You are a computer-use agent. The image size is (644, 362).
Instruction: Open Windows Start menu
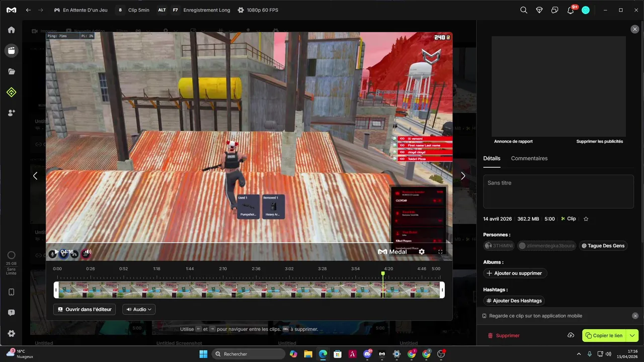(203, 354)
